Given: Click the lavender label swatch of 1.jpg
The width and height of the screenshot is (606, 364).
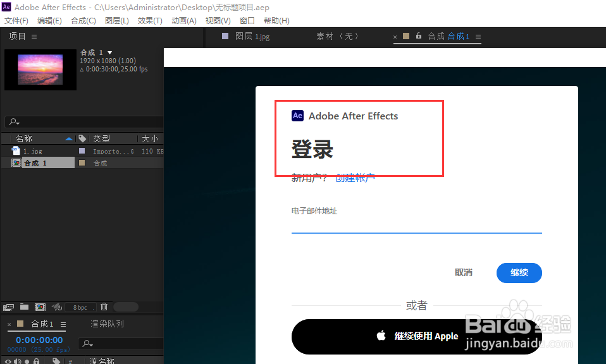Looking at the screenshot, I should pos(82,151).
